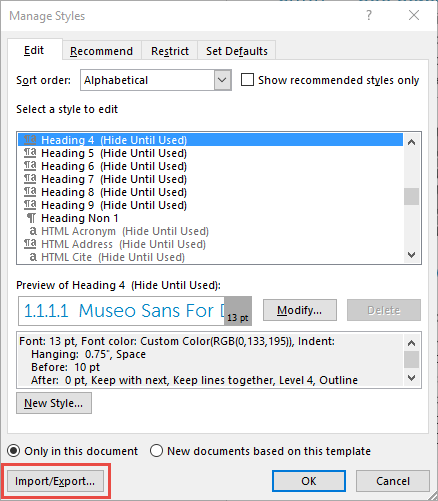Click the style list scroll up arrow

click(x=412, y=142)
